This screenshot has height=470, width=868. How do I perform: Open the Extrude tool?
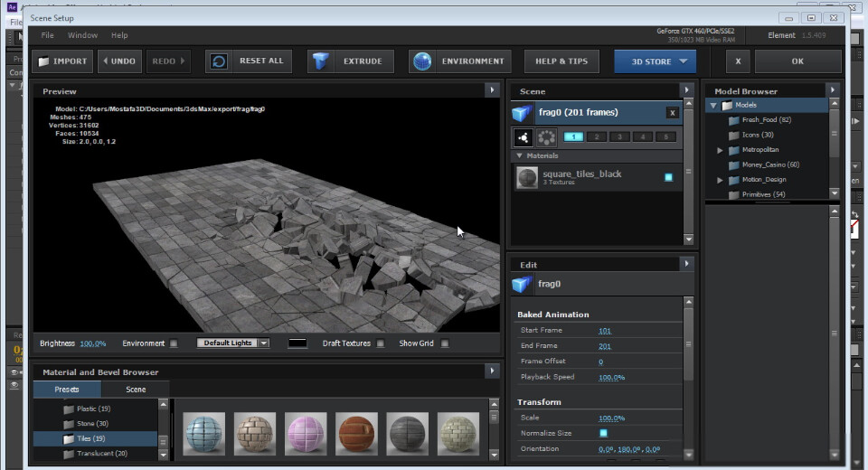coord(351,61)
